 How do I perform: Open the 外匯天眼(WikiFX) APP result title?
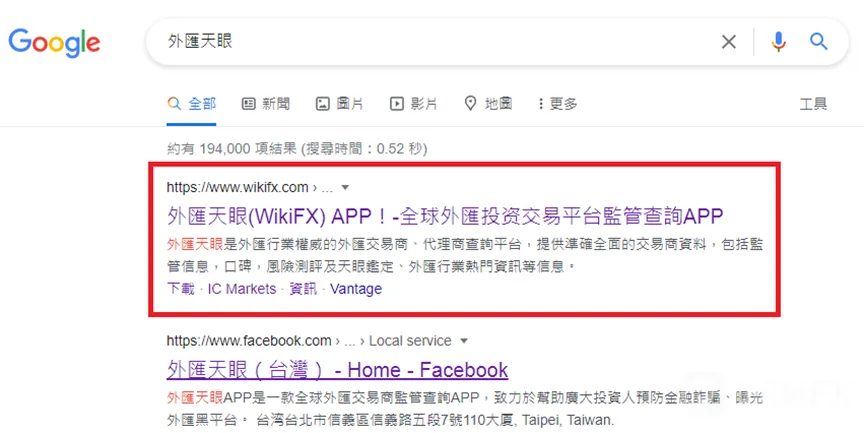pyautogui.click(x=445, y=216)
